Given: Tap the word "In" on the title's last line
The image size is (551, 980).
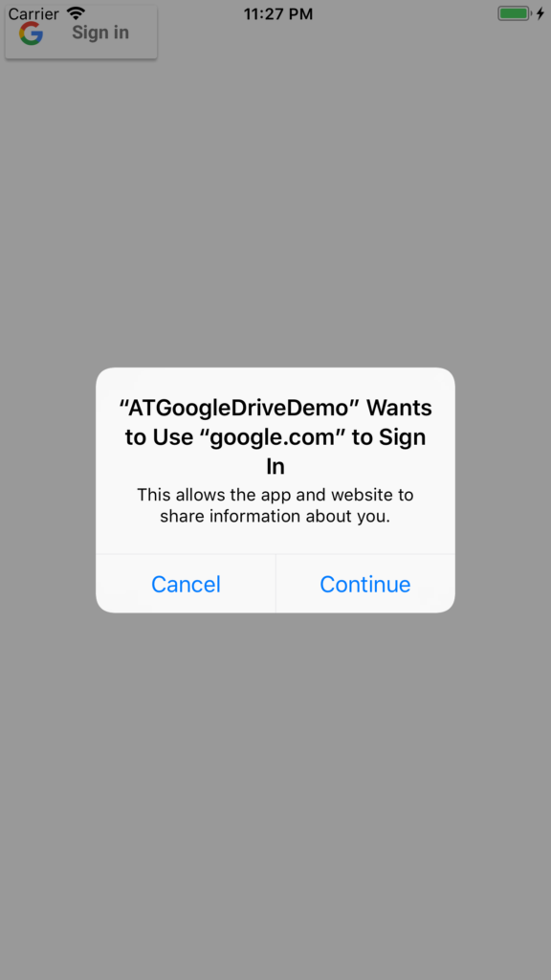Looking at the screenshot, I should 275,467.
